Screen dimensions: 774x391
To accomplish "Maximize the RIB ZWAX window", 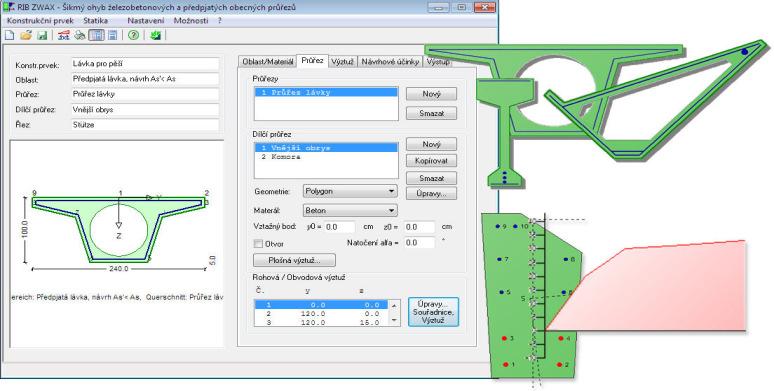I will [462, 7].
